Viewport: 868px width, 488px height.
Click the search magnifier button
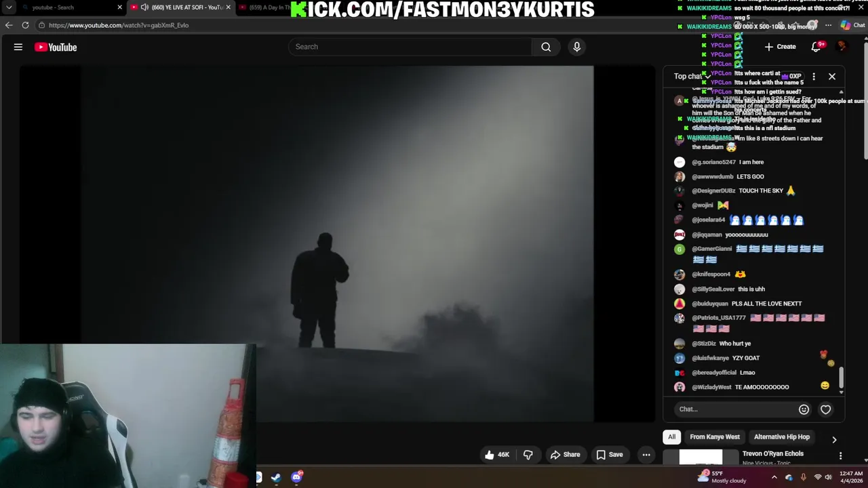pos(546,47)
